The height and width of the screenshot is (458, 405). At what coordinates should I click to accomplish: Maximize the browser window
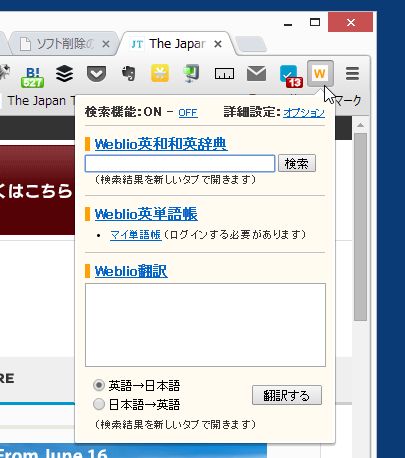(315, 23)
